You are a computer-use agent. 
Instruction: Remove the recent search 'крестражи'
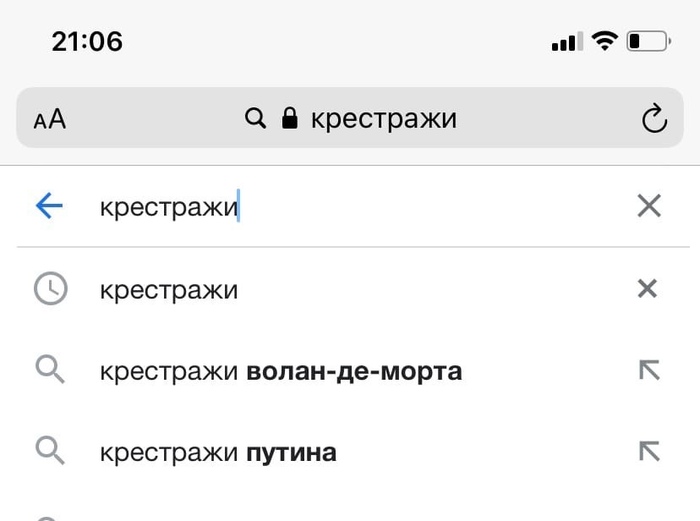point(648,289)
